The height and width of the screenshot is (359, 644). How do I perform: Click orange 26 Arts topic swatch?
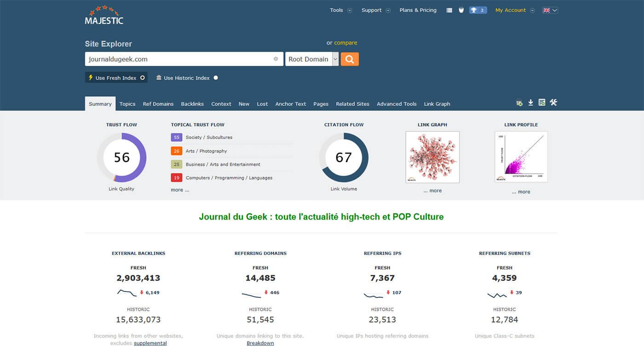click(x=177, y=151)
